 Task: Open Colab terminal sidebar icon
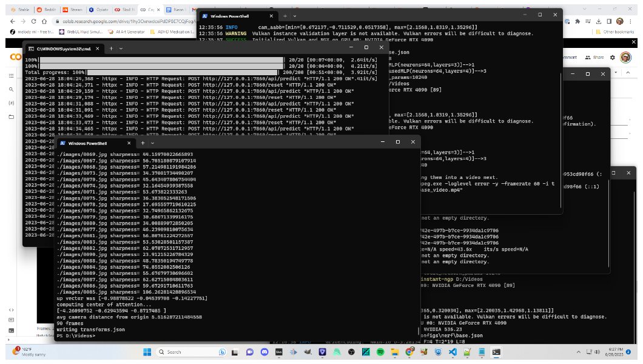11,331
